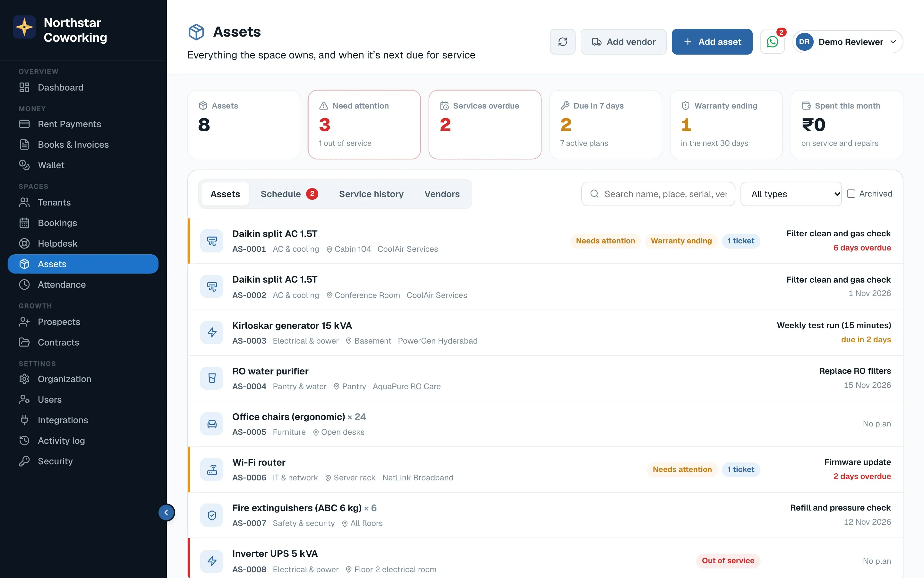Click the Add vendor button

click(623, 42)
